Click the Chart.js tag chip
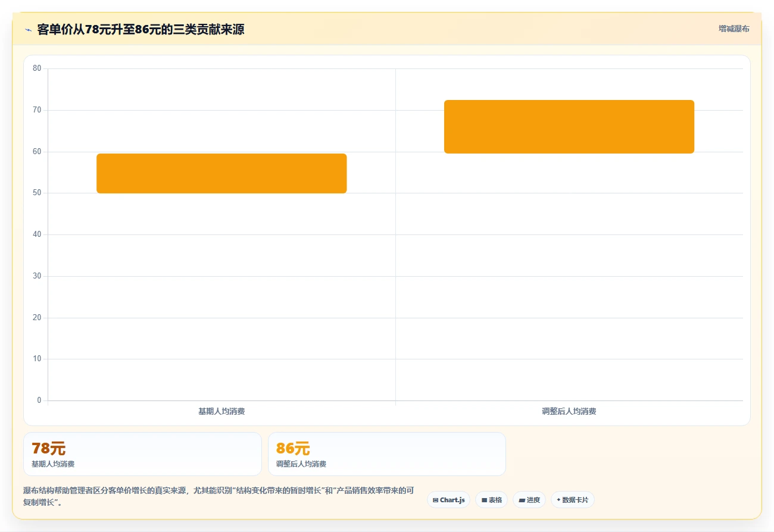 point(448,500)
